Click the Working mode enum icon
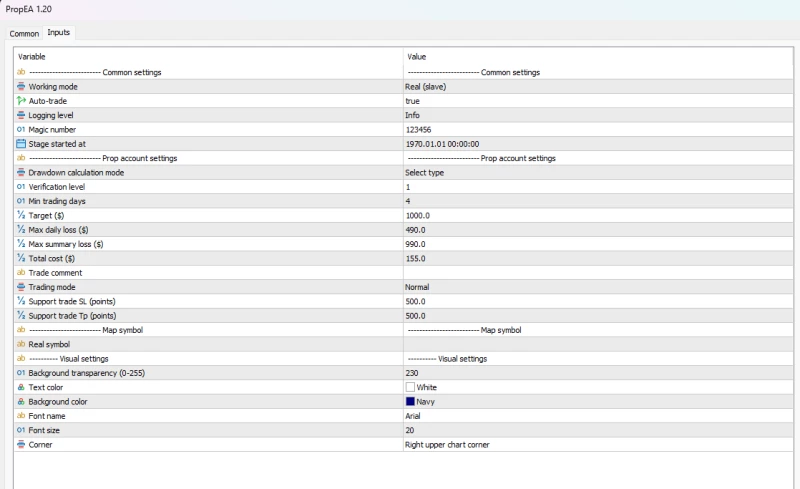800x489 pixels. [21, 87]
